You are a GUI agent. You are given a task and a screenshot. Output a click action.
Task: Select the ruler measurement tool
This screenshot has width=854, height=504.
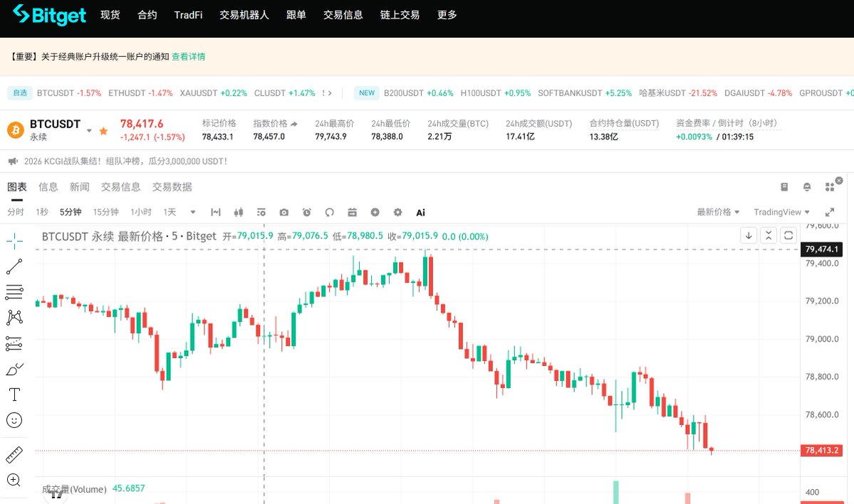pyautogui.click(x=14, y=454)
